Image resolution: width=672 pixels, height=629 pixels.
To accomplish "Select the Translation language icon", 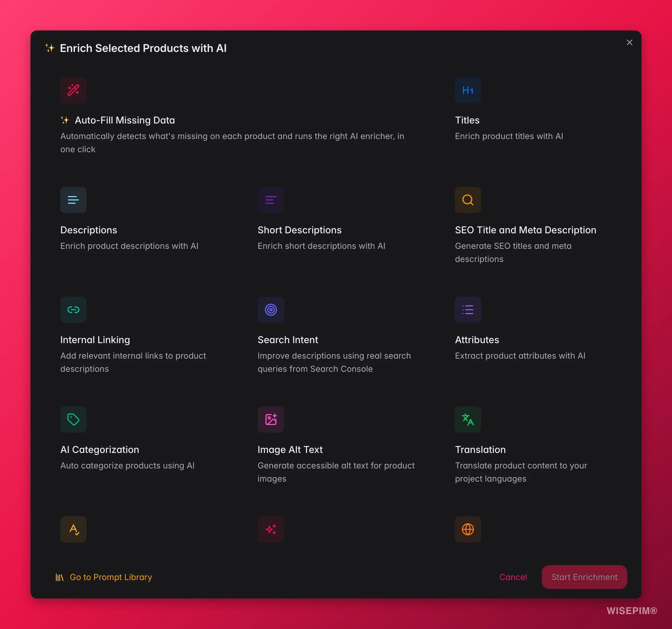I will click(468, 420).
